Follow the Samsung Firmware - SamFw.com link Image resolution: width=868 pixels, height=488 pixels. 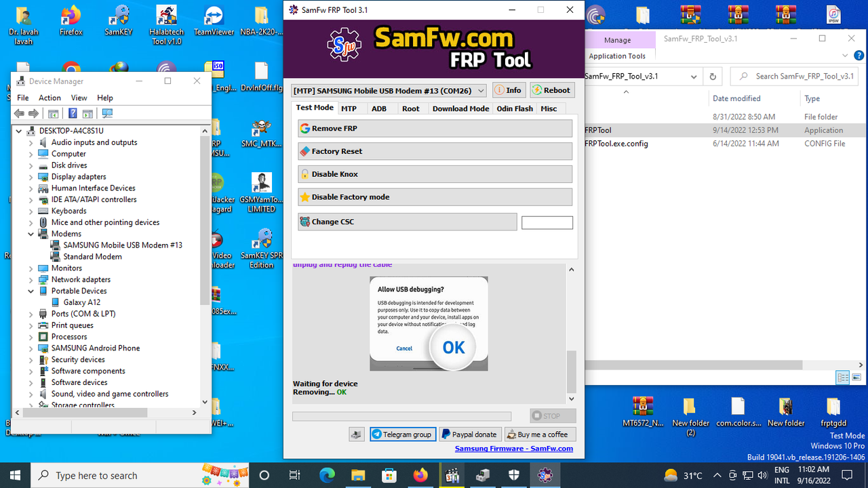[514, 449]
